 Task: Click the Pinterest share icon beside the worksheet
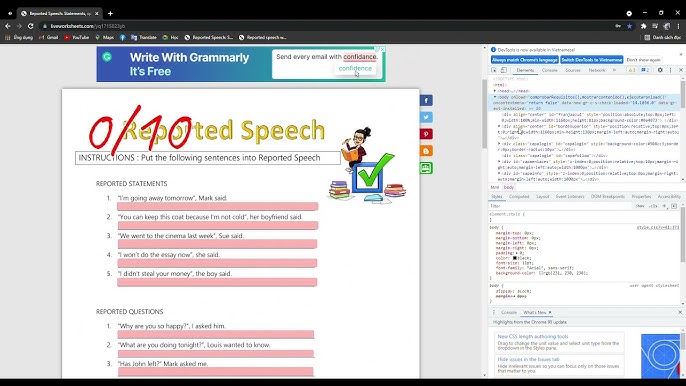point(426,134)
